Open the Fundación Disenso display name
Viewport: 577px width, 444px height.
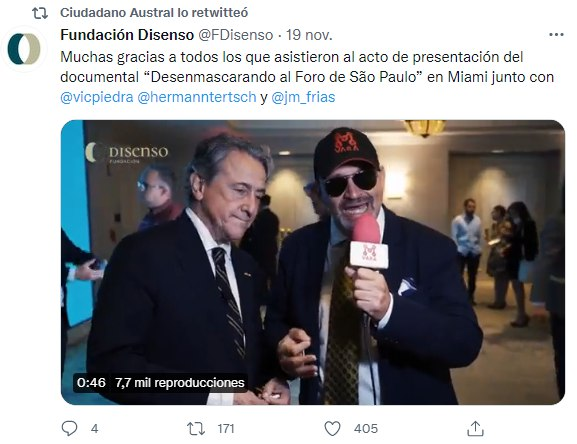tap(127, 35)
